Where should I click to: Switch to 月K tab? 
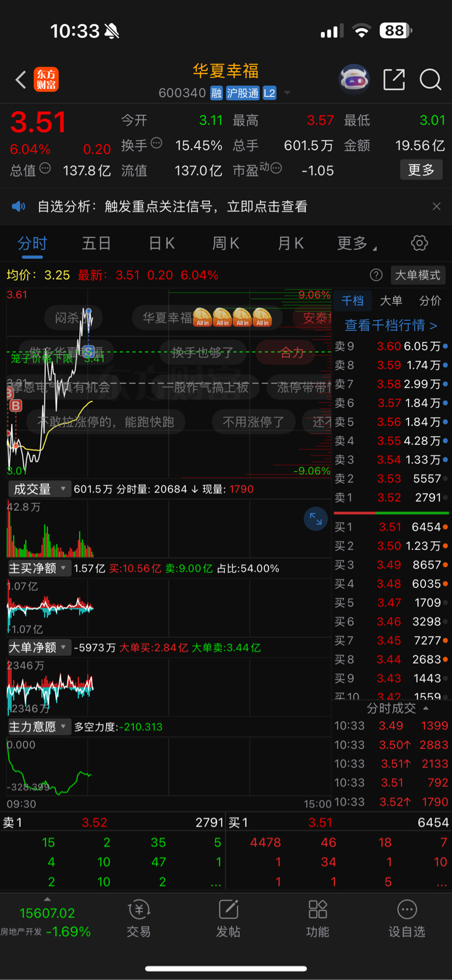point(290,243)
